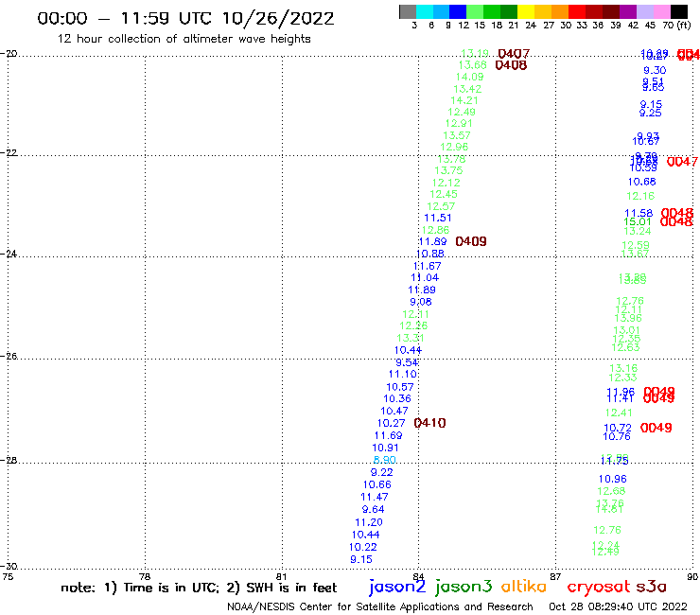The width and height of the screenshot is (700, 615).
Task: Click the wave height value '12.68'
Action: (x=611, y=491)
